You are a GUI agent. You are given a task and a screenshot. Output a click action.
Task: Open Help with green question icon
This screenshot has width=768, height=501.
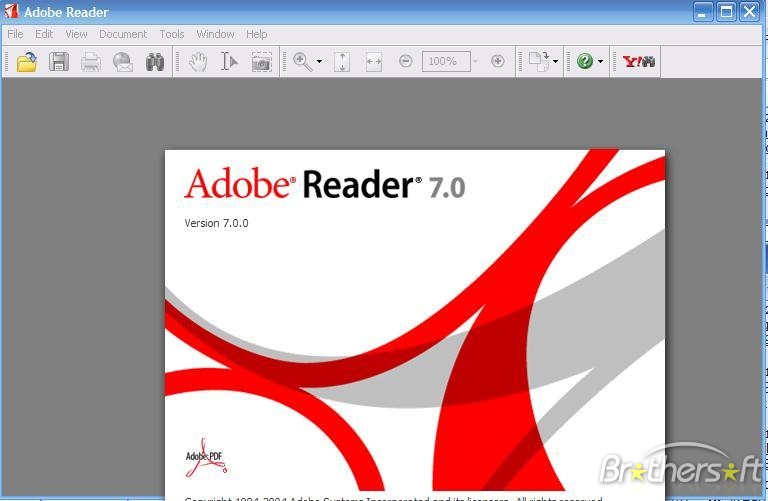(585, 61)
